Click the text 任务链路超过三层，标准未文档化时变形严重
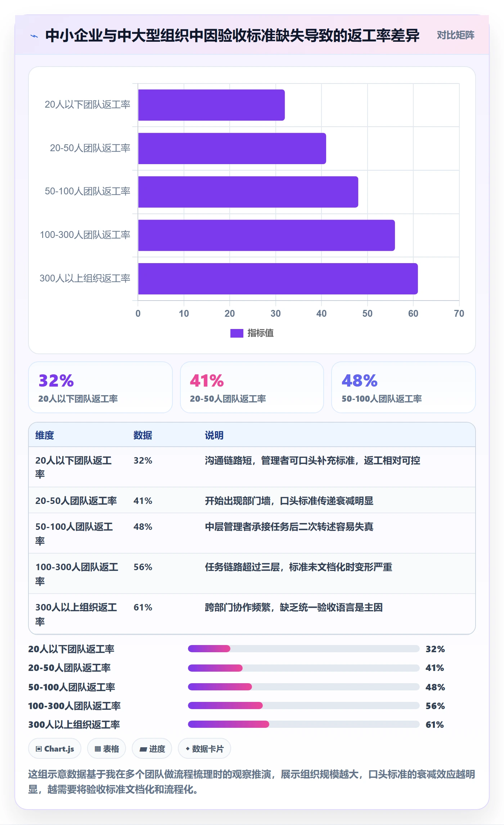This screenshot has width=504, height=825. click(x=298, y=567)
